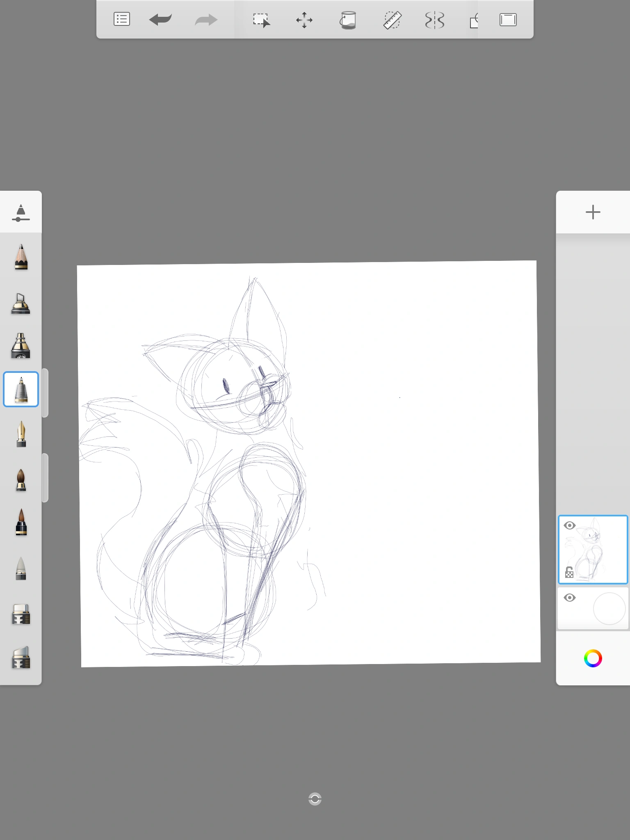Tap the circular puck button below canvas

[x=315, y=799]
